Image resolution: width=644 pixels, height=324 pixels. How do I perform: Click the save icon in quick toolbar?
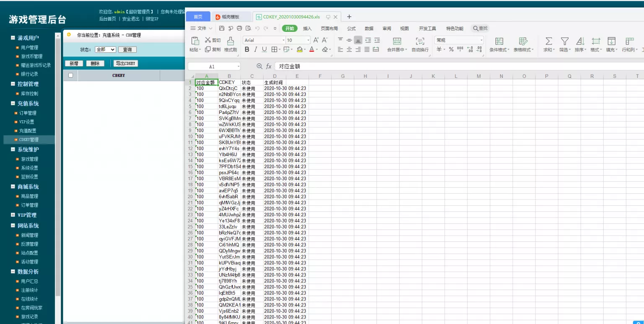tap(222, 29)
